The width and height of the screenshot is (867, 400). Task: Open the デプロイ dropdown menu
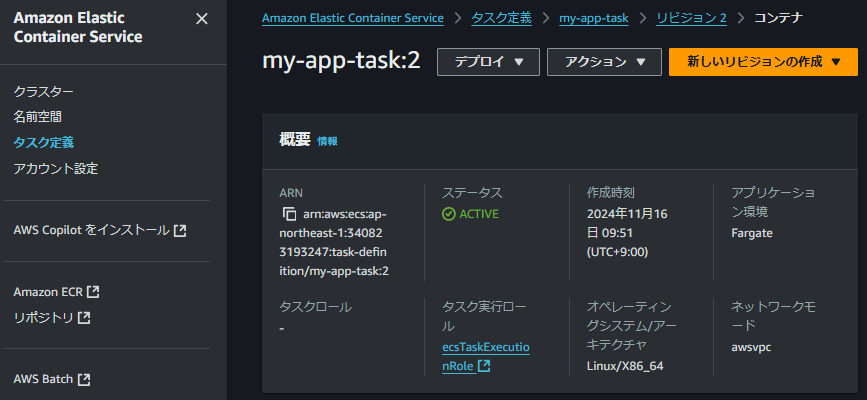click(488, 62)
